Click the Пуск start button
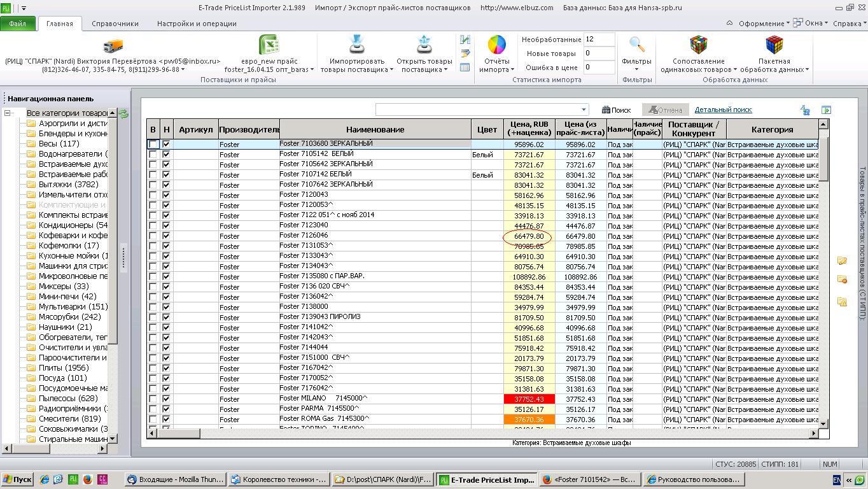Screen dimensions: 868x489 point(17,479)
